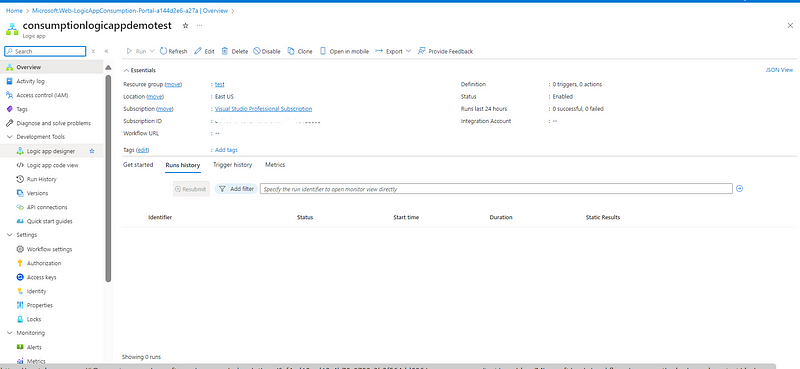The width and height of the screenshot is (800, 369).
Task: Open Logic app designer in sidebar
Action: [51, 151]
